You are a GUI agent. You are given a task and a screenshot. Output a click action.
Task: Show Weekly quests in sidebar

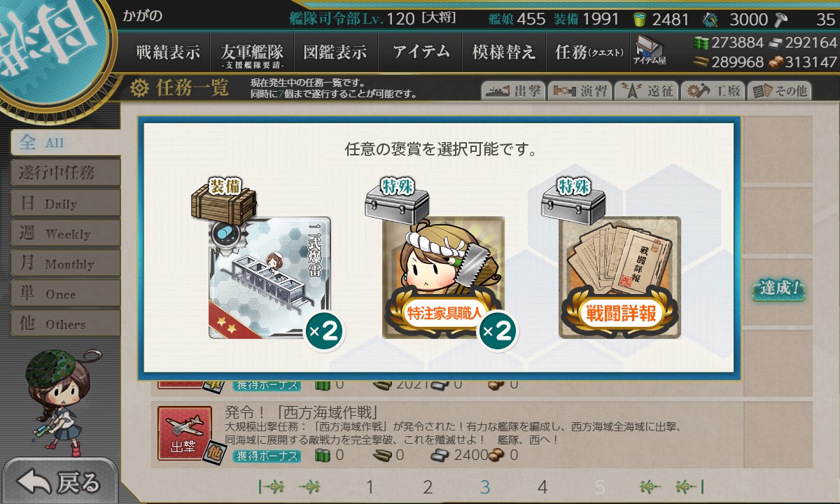65,233
